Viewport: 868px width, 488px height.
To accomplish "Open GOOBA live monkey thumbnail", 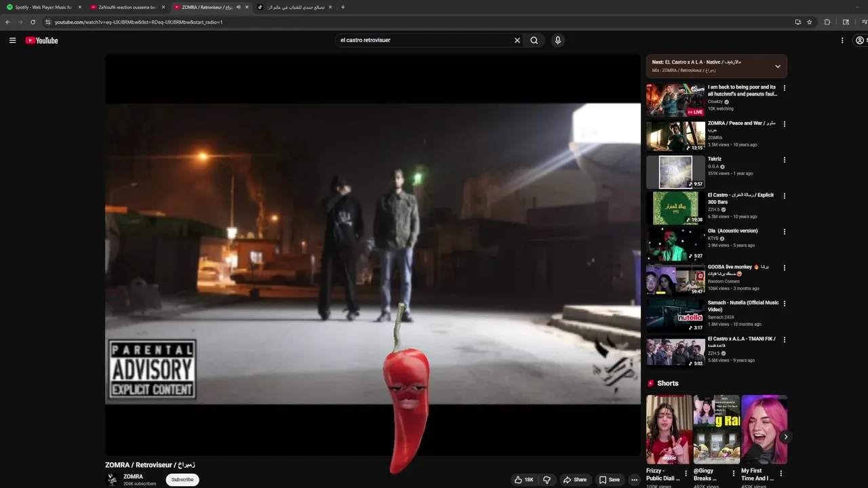I will (x=675, y=280).
